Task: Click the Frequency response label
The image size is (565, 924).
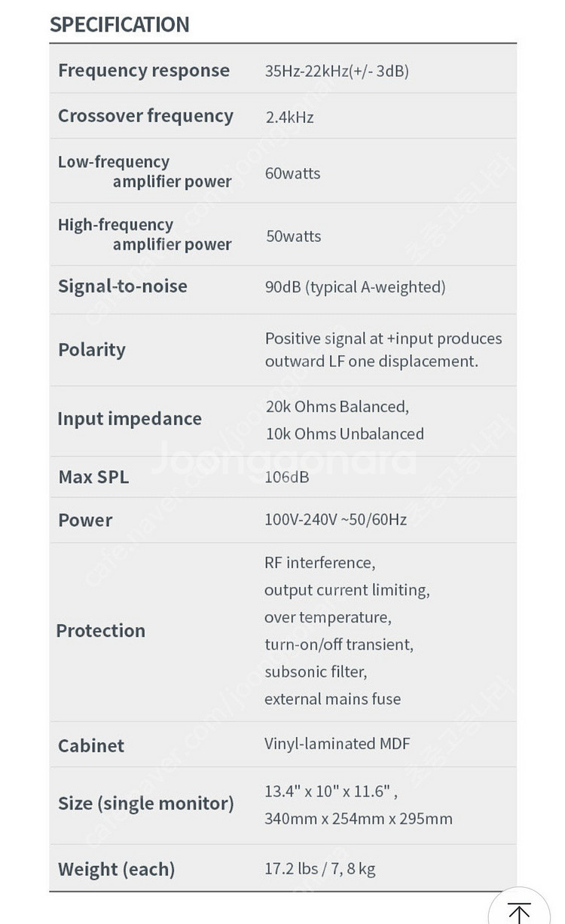Action: pyautogui.click(x=144, y=71)
